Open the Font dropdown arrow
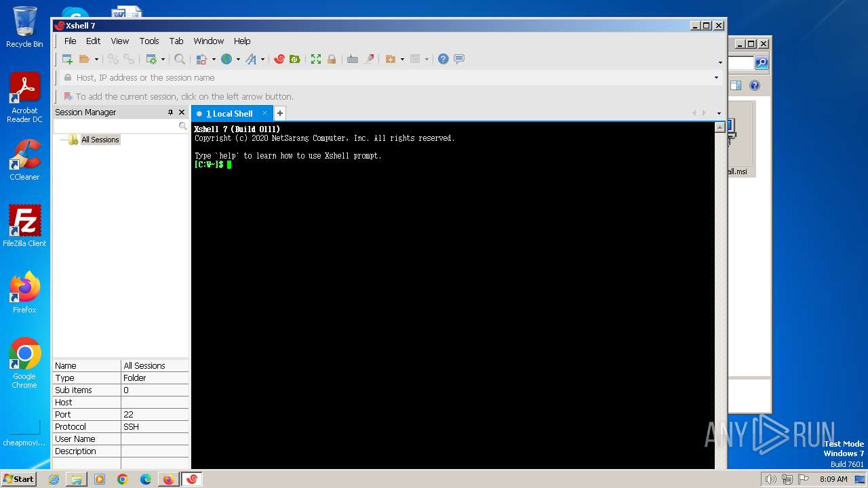868x488 pixels. tap(263, 60)
